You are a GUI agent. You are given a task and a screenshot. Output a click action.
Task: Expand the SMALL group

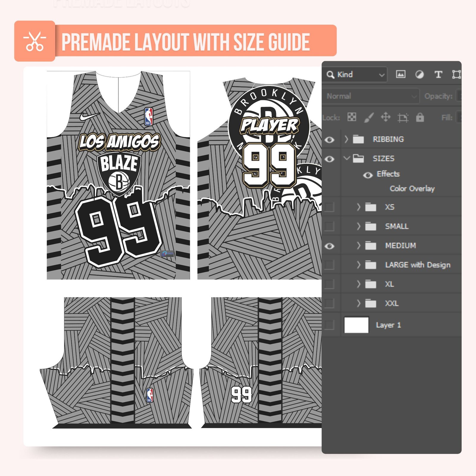tap(358, 226)
